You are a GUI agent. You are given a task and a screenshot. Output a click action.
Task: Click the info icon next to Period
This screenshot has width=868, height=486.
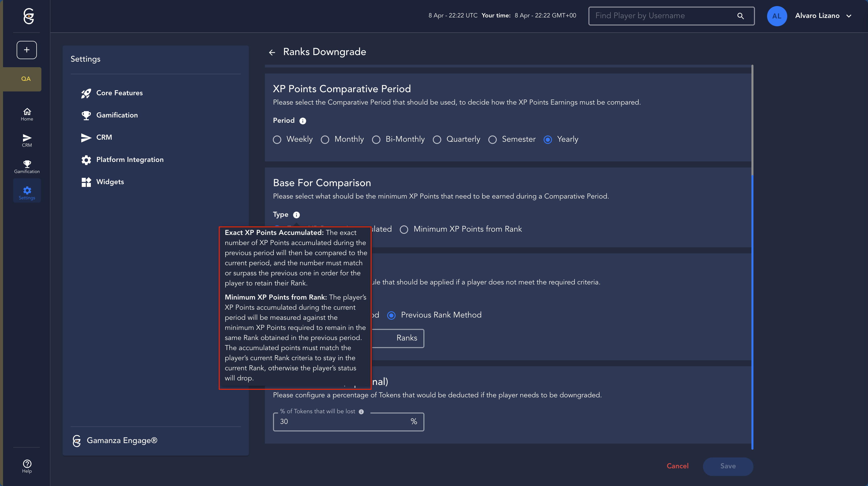click(303, 121)
